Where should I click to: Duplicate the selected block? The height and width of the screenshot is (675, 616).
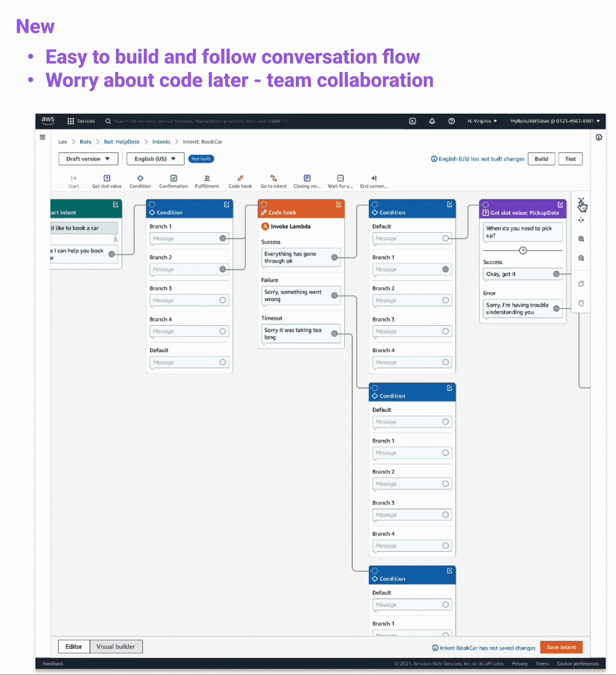[581, 284]
